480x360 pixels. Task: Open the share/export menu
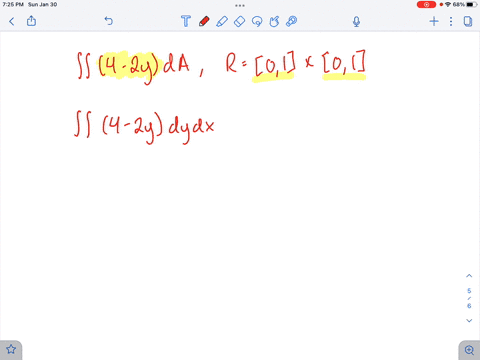point(31,21)
